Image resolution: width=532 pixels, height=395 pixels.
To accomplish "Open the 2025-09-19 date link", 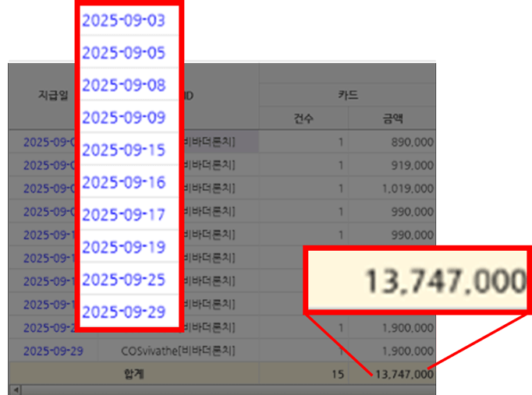I will 123,247.
